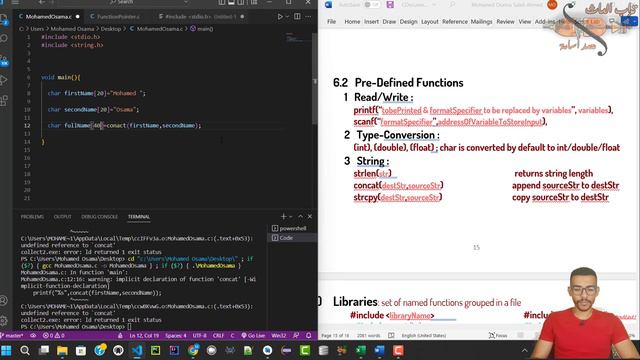Open editor More Actions ellipsis
This screenshot has width=640, height=360.
[309, 17]
